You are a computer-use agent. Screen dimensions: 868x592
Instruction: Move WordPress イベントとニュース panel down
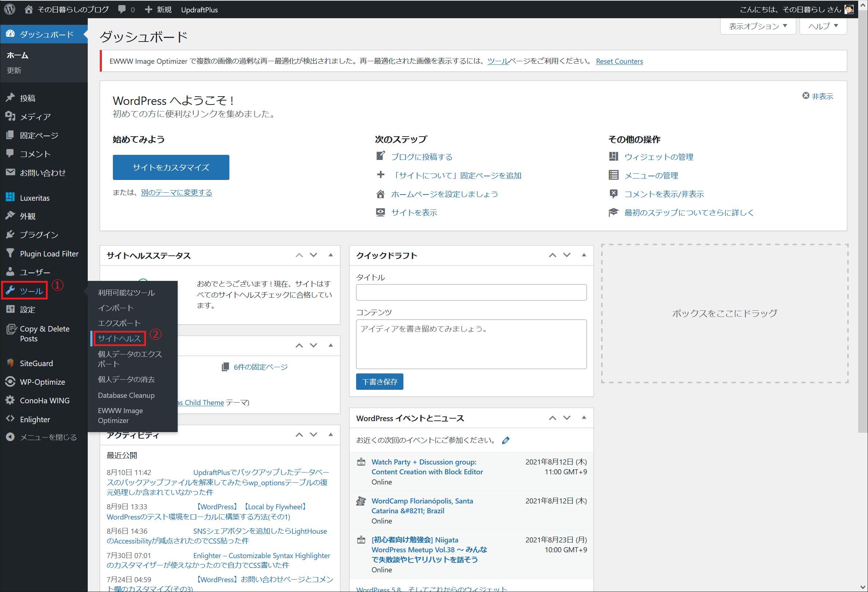[x=567, y=417]
